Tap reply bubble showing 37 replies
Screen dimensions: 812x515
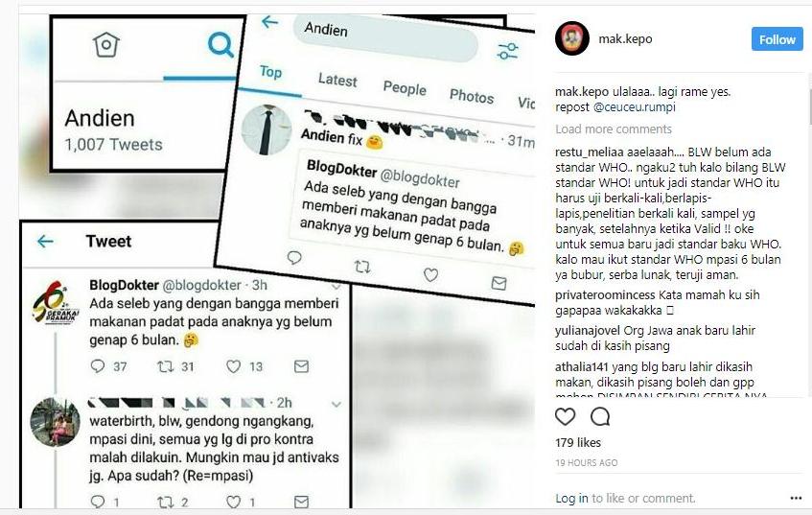98,366
